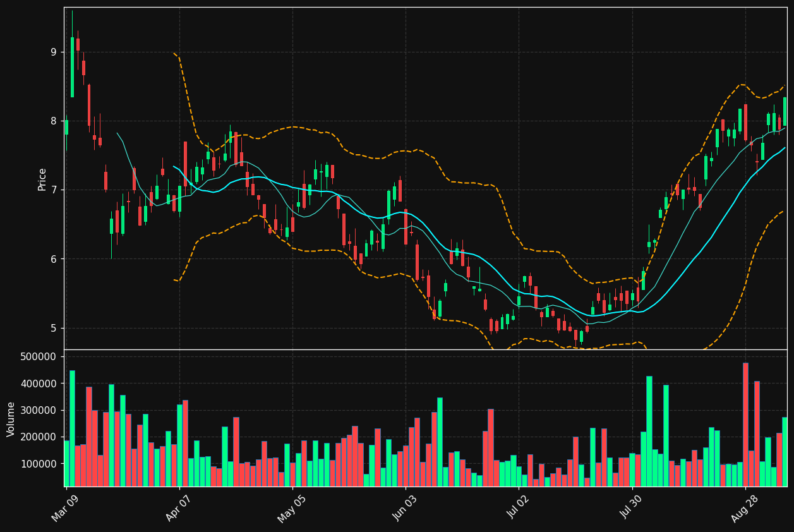794x532 pixels.
Task: Click the tallest red volume bar near Aug 28
Action: click(x=745, y=425)
